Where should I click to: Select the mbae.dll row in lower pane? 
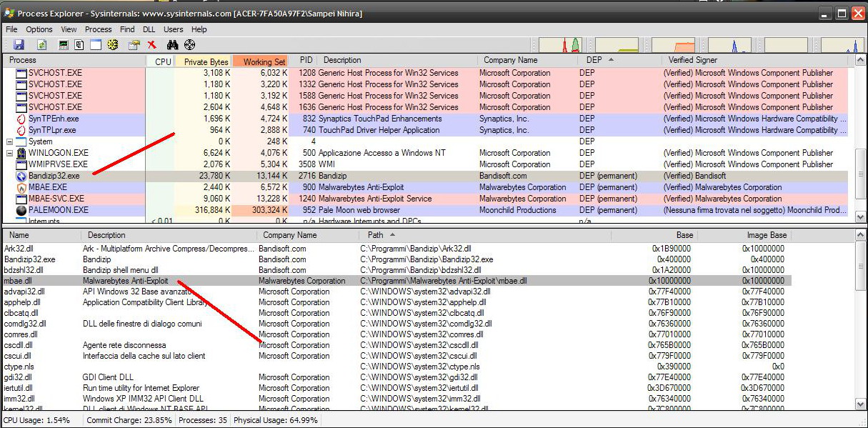point(396,281)
